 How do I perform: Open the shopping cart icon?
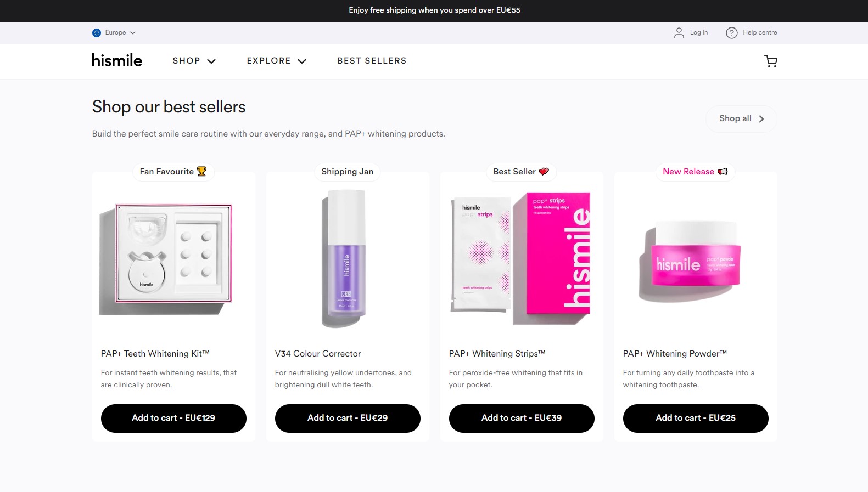pyautogui.click(x=771, y=61)
